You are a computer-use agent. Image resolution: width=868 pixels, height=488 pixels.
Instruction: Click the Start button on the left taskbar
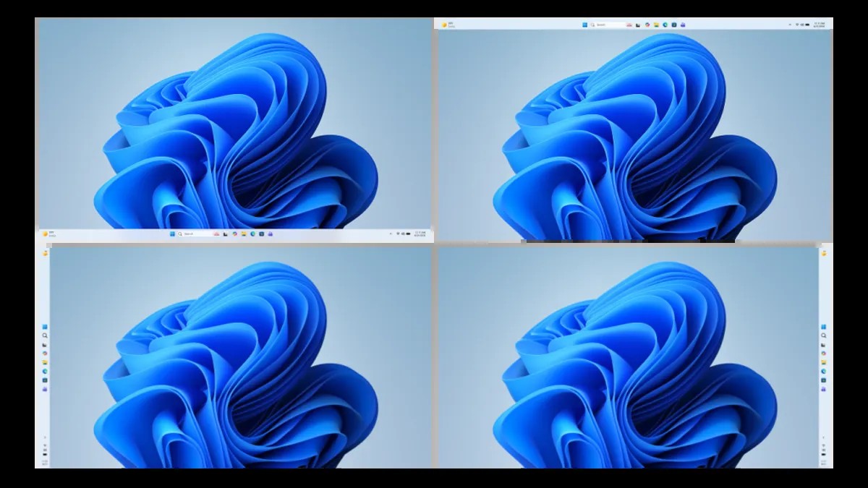point(45,327)
